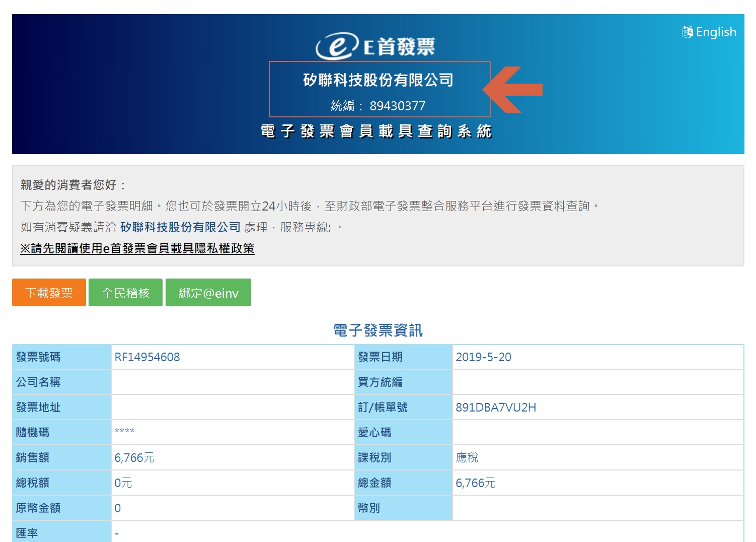
Task: Click the 矽聯科技股份有限公司 company name in banner
Action: 378,80
